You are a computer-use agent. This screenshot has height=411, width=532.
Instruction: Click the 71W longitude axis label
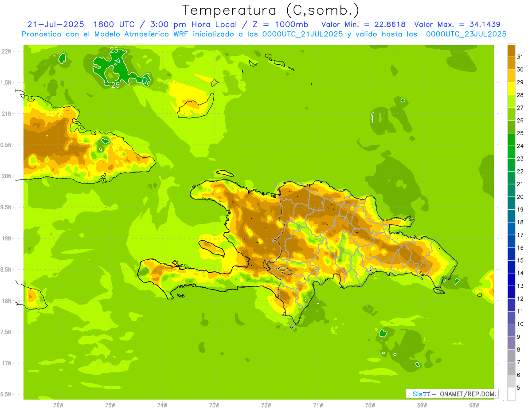click(318, 405)
